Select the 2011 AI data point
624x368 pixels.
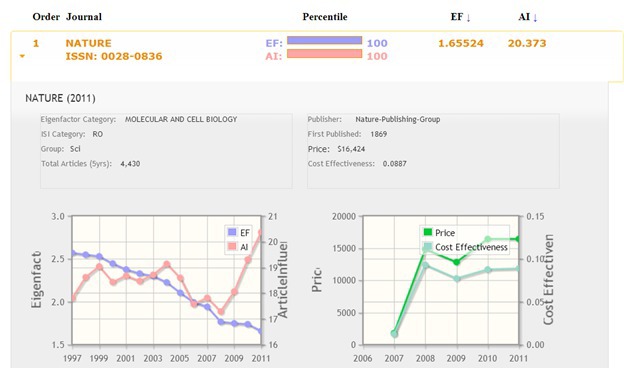(x=261, y=233)
